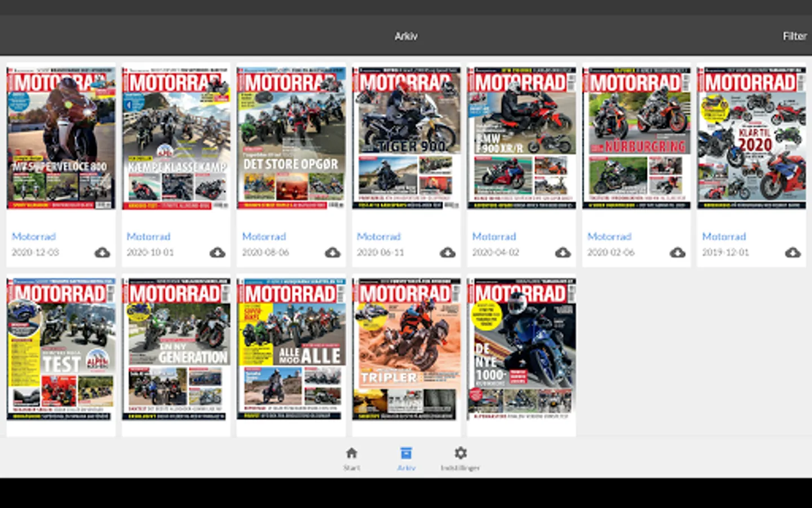The image size is (812, 508).
Task: Click the Arkiv page title
Action: (x=406, y=36)
